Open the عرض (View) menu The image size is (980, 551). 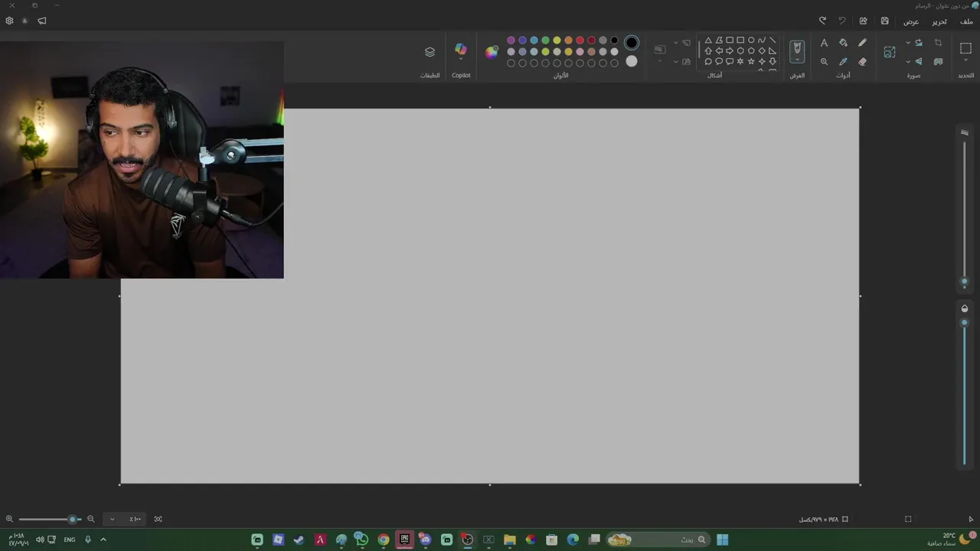coord(911,21)
